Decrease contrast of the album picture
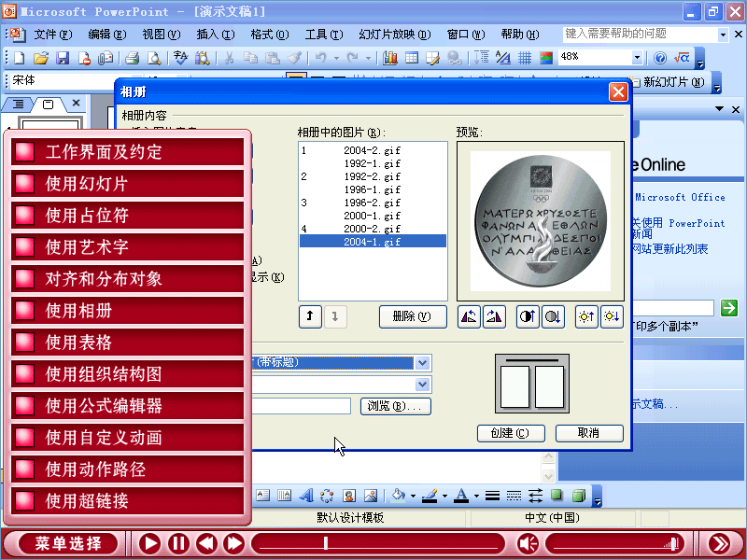Image resolution: width=747 pixels, height=560 pixels. pos(552,316)
